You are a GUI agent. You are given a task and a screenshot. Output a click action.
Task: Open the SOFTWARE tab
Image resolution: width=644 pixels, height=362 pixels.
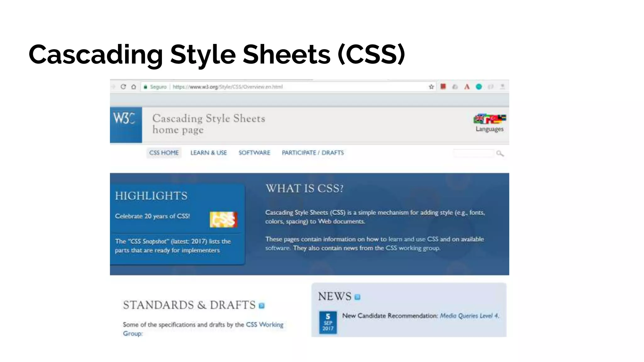[x=254, y=153]
